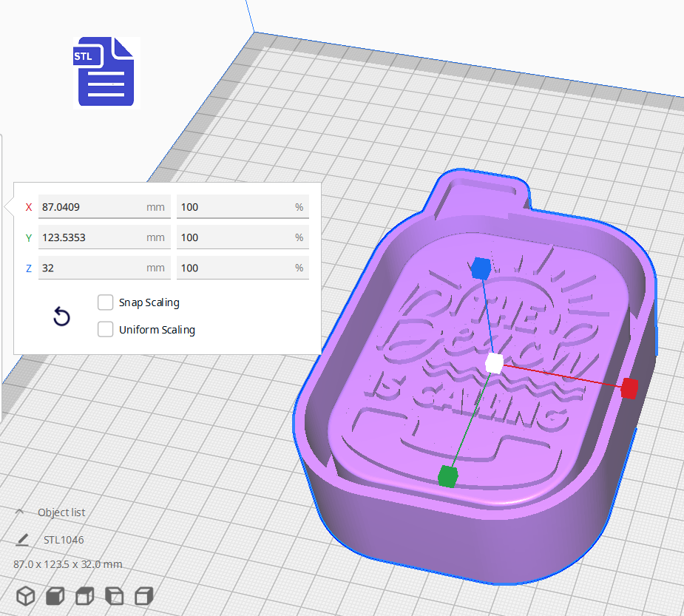The width and height of the screenshot is (684, 616).
Task: Enable Uniform Scaling
Action: point(105,329)
